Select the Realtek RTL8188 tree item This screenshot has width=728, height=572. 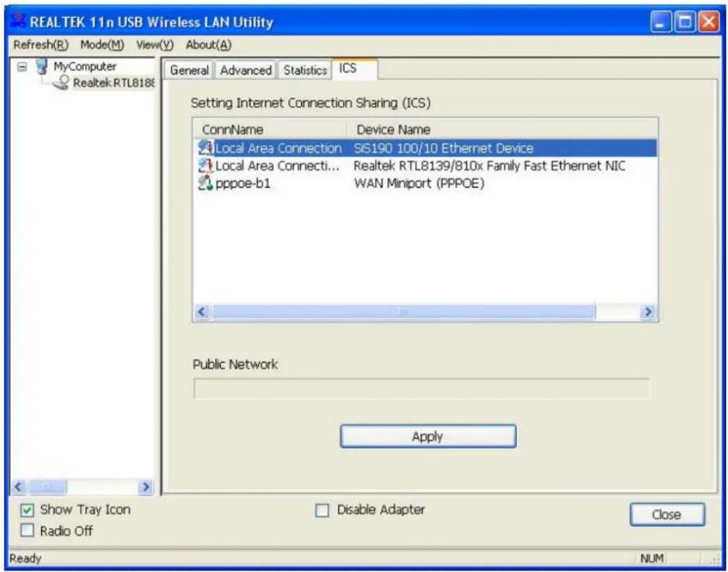pyautogui.click(x=114, y=83)
